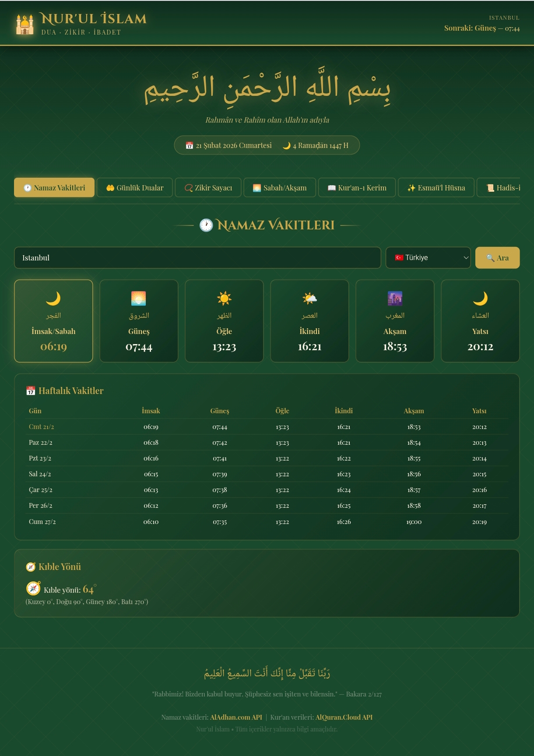This screenshot has width=534, height=756.
Task: Click the clock icon on Namaz Vakitleri tab
Action: [28, 188]
